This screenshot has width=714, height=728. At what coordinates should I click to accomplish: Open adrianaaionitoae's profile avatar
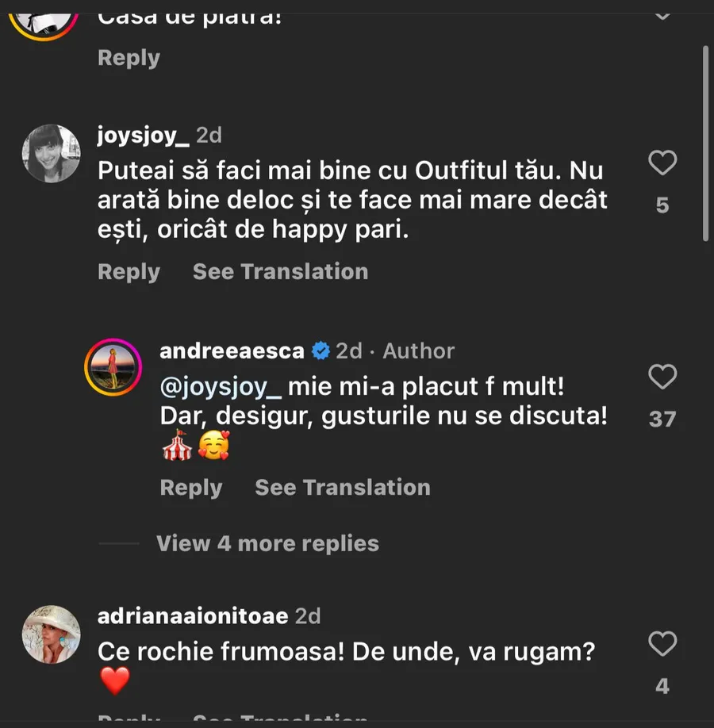[x=51, y=634]
